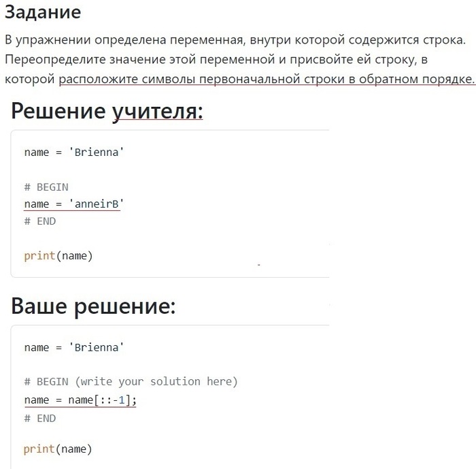Click the "Задание" heading

[42, 12]
